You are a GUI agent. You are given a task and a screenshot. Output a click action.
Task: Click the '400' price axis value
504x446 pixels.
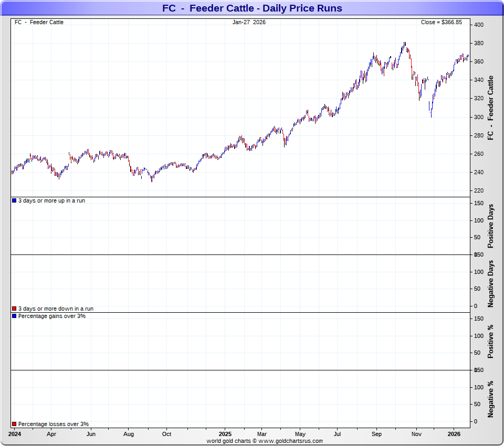coord(479,25)
